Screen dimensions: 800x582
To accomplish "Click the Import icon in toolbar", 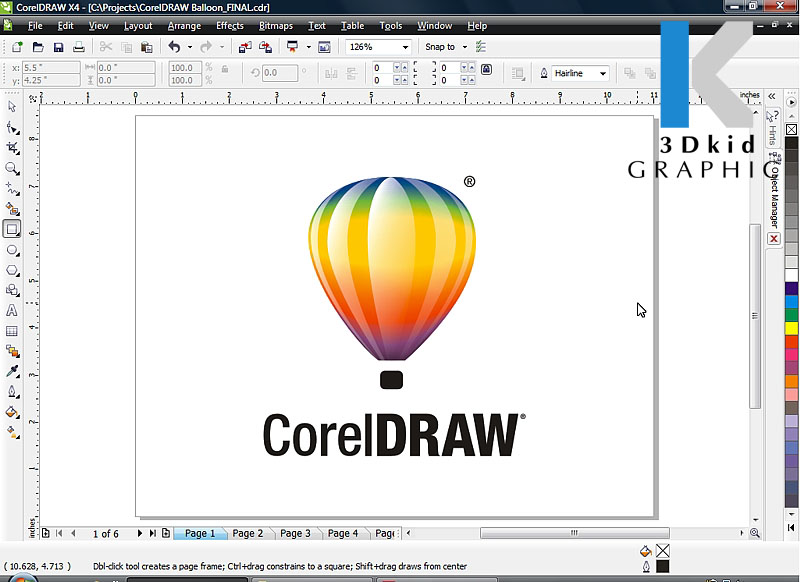I will pos(246,47).
